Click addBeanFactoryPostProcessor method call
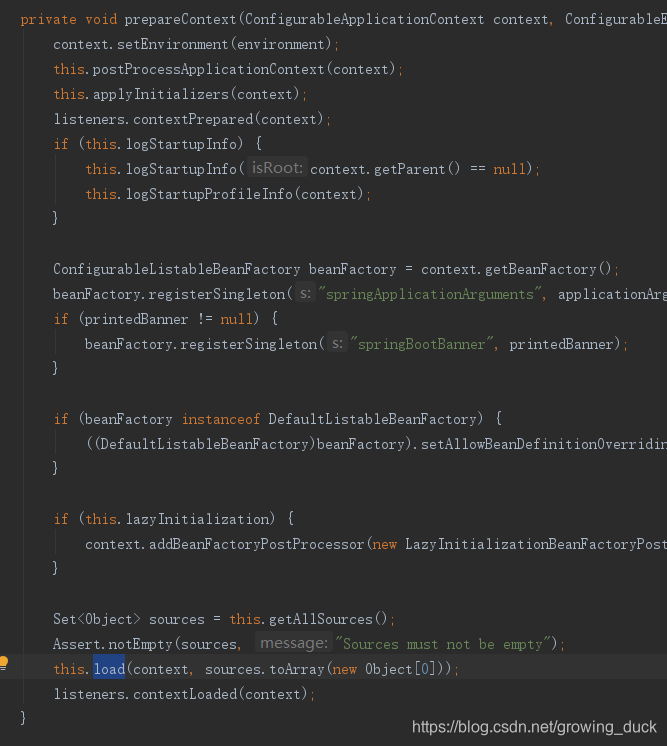667x746 pixels. pyautogui.click(x=256, y=544)
